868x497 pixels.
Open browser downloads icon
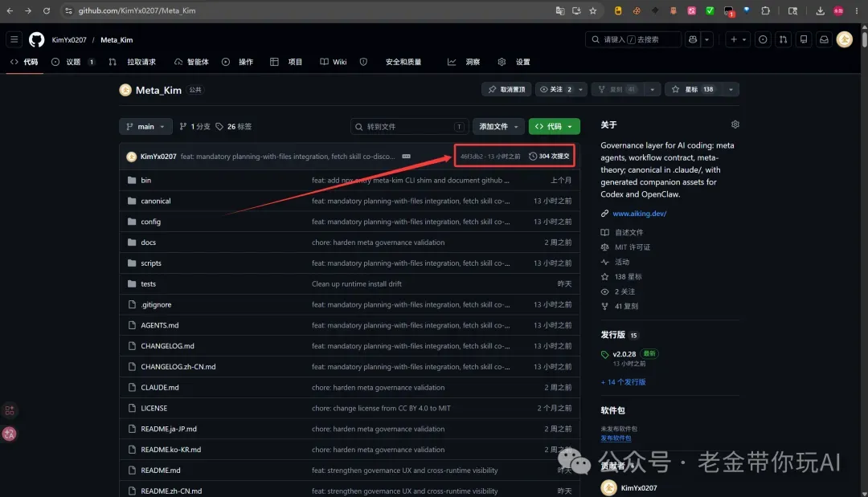pos(821,10)
